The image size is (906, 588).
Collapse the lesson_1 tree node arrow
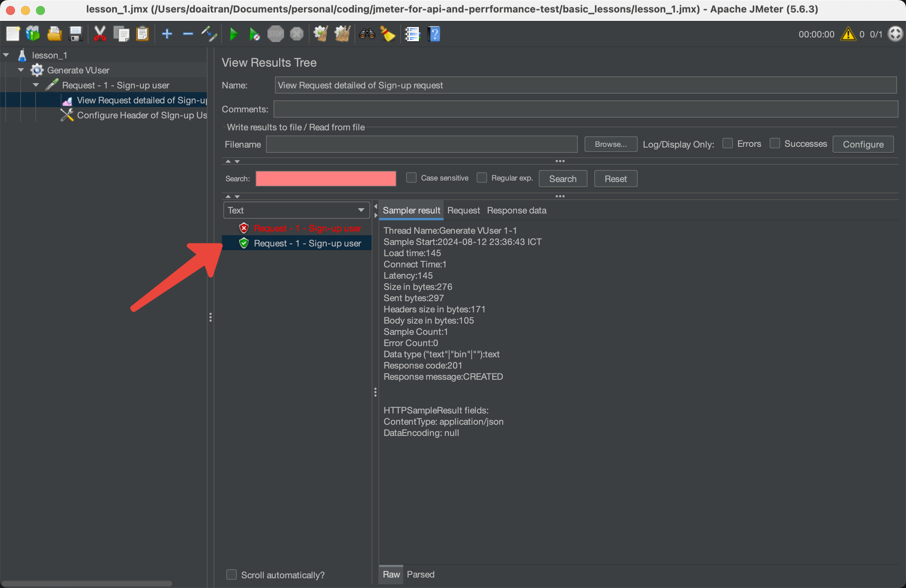click(6, 55)
